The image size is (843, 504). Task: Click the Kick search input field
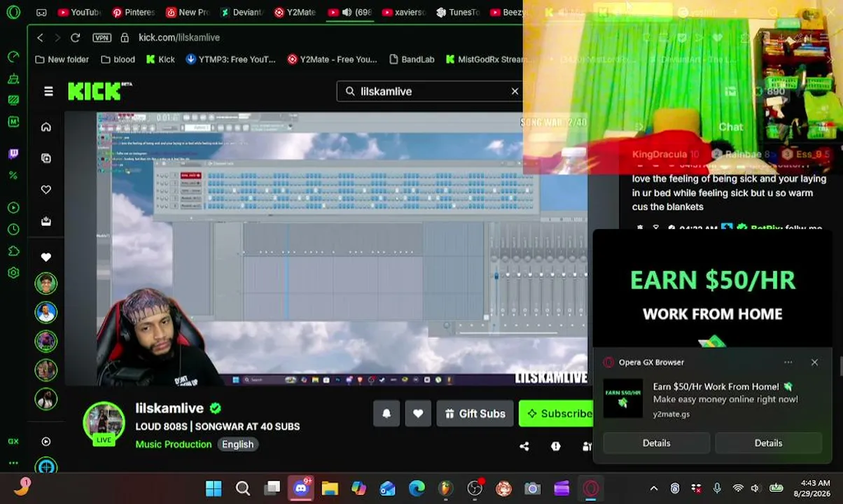coord(431,91)
